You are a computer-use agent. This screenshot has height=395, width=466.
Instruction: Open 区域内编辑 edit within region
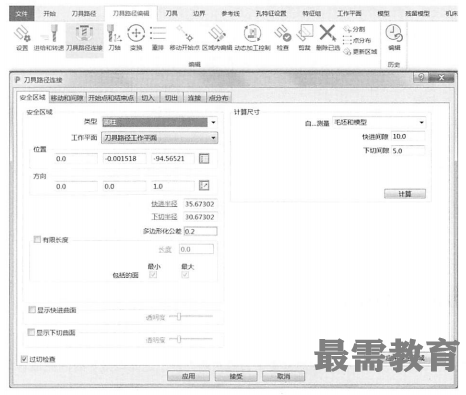tap(217, 37)
